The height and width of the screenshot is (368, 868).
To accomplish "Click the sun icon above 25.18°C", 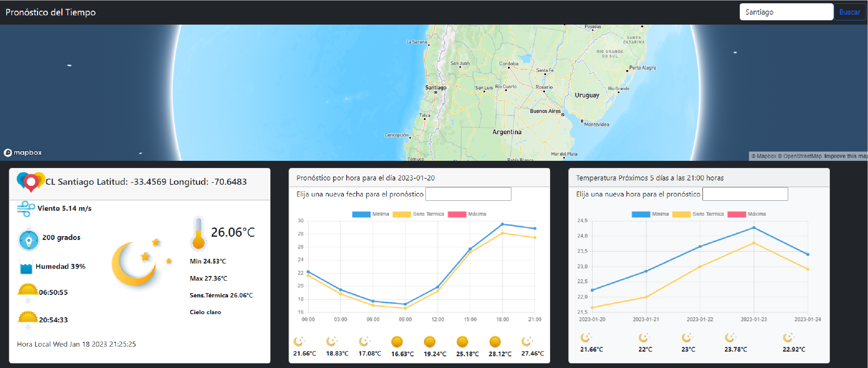I will click(x=463, y=342).
